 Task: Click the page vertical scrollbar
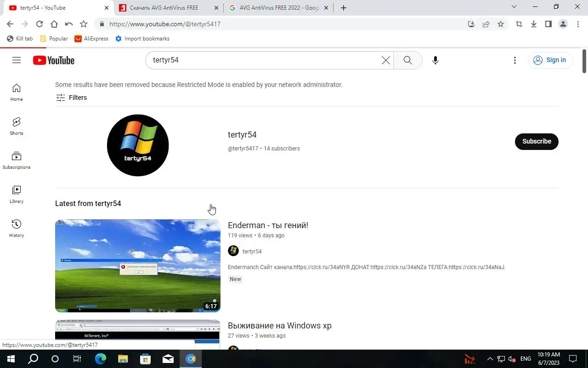[584, 61]
